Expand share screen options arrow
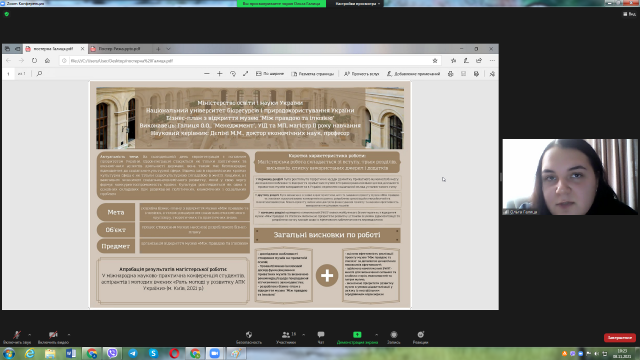Viewport: 640px width, 360px height. [376, 335]
